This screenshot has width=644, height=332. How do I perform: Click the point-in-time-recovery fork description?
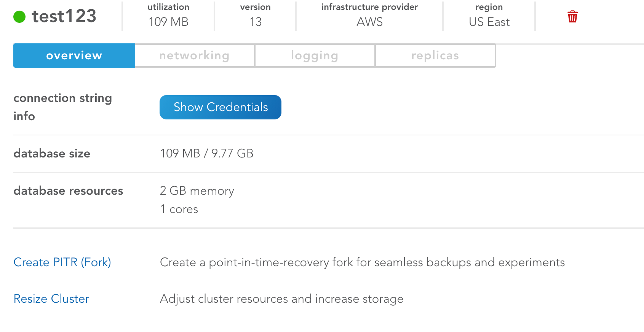tap(362, 262)
